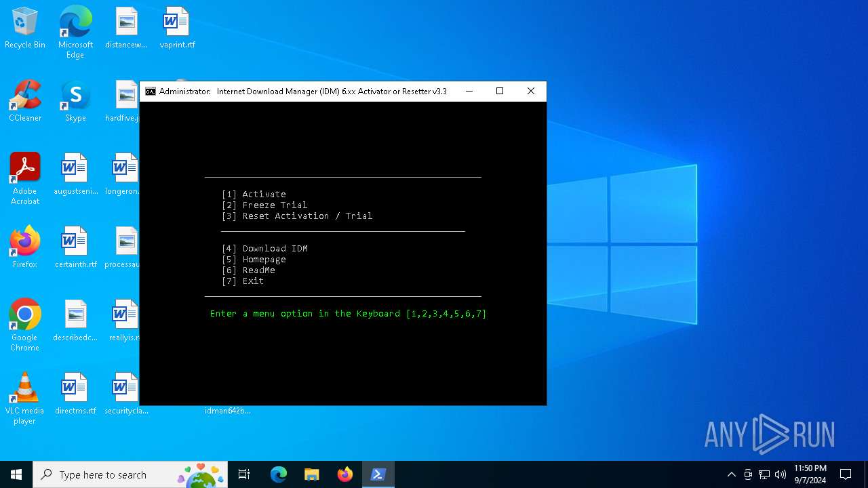Open the Windows Start menu
This screenshot has height=488, width=868.
(16, 474)
